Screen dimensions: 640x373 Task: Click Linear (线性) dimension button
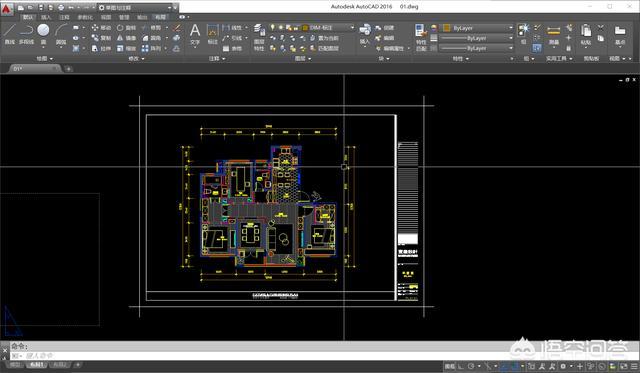[233, 28]
